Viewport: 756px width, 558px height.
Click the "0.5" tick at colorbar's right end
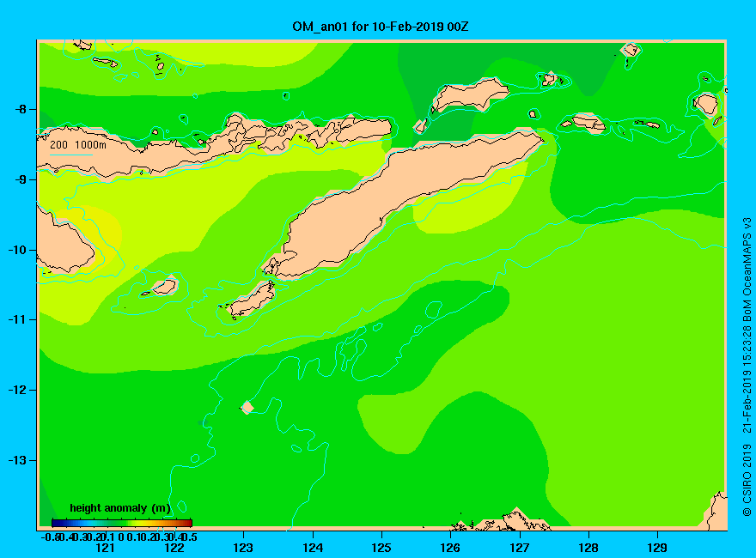(190, 537)
